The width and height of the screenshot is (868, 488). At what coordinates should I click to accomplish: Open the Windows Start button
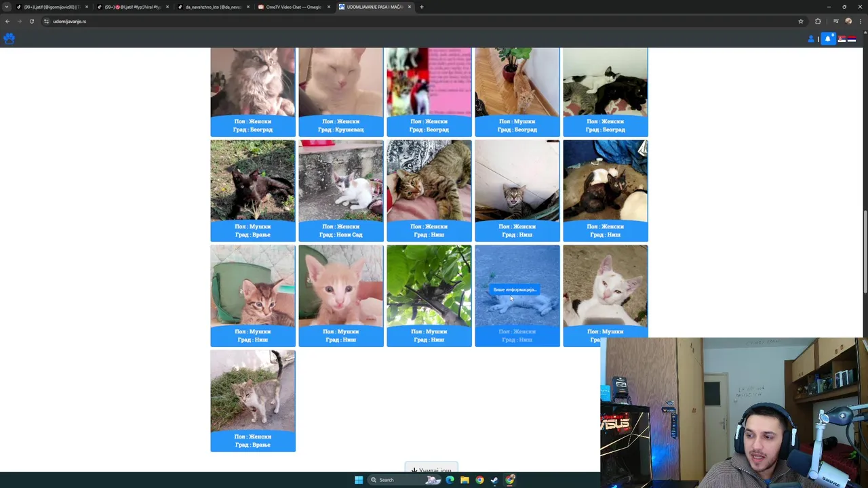tap(359, 480)
